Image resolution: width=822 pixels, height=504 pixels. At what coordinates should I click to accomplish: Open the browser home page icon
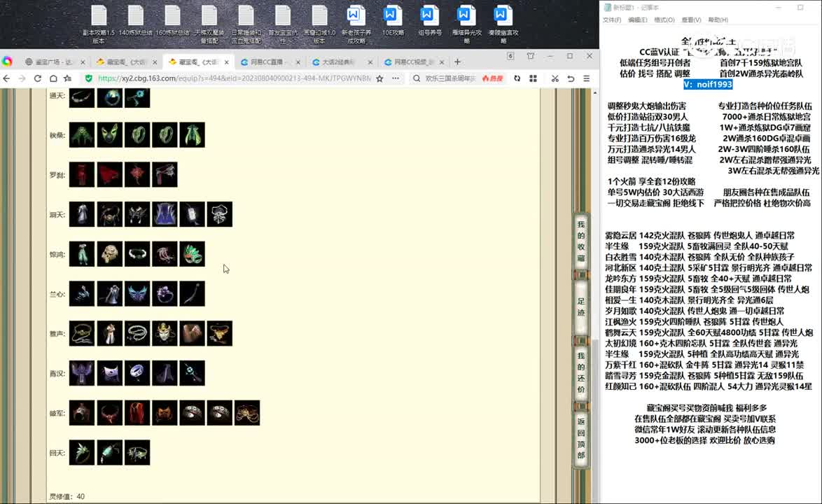point(53,78)
